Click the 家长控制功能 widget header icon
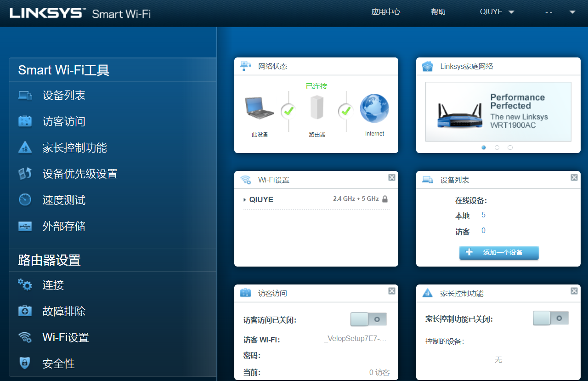The image size is (588, 381). point(428,293)
